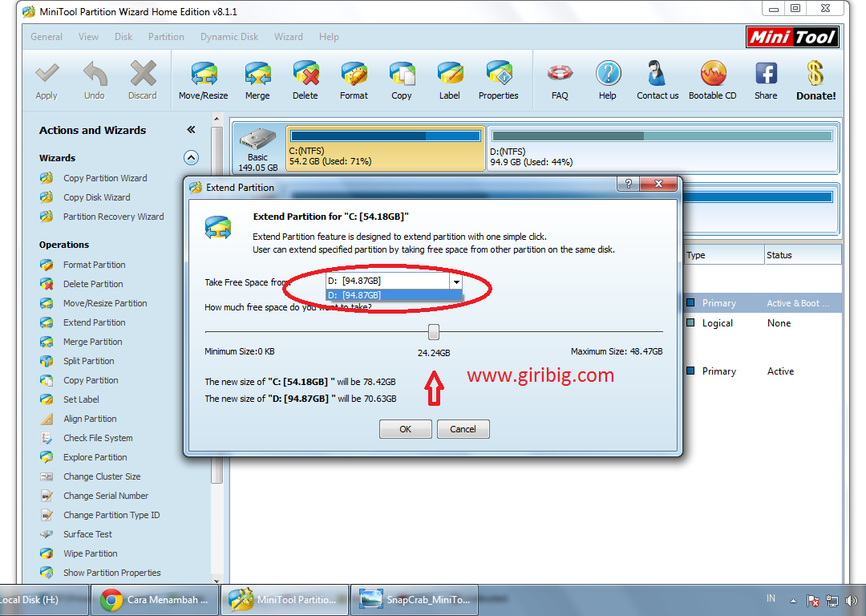Open the Take Free Space From dropdown
The image size is (866, 616).
point(455,282)
